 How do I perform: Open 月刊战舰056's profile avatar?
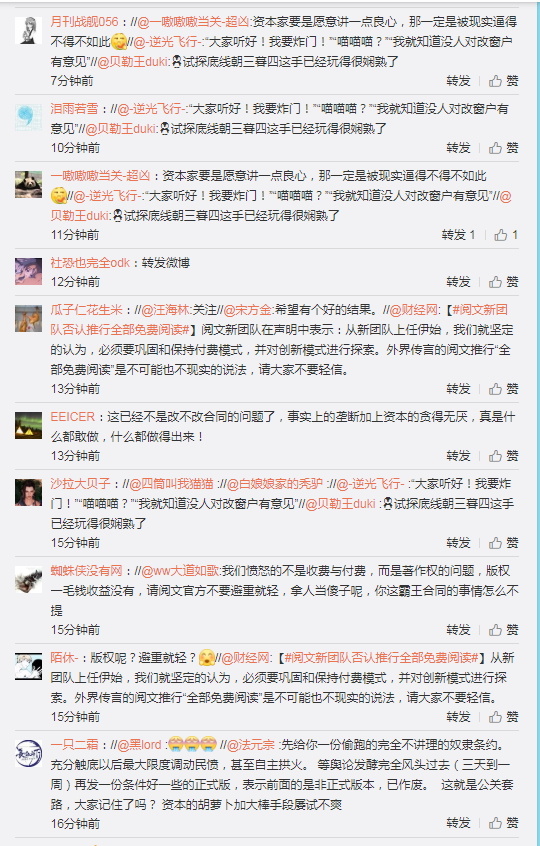29,30
